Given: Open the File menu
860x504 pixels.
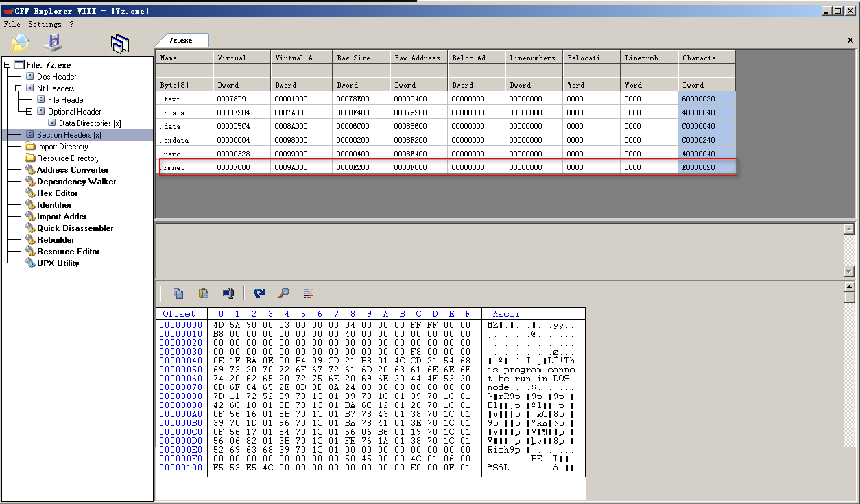Looking at the screenshot, I should tap(12, 24).
